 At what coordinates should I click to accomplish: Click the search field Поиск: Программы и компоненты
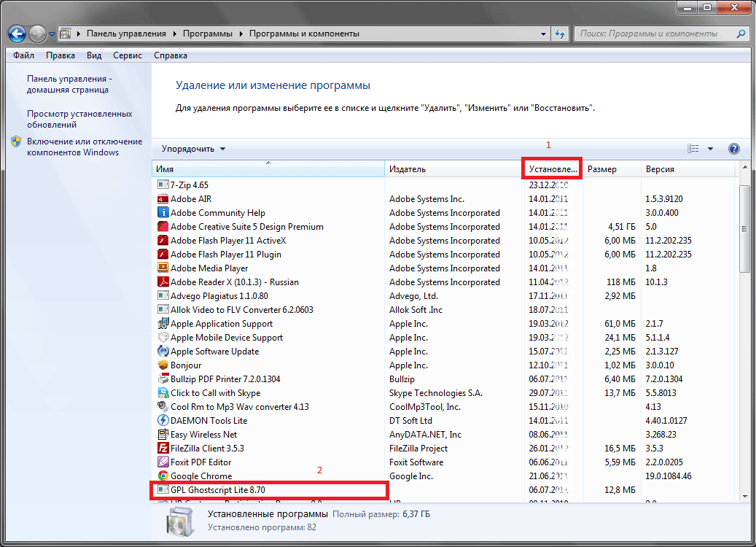(656, 34)
